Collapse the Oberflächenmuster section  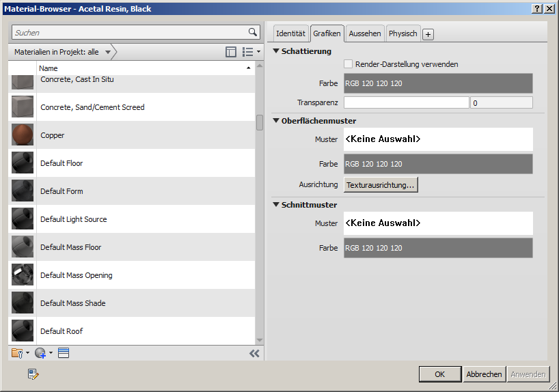[276, 121]
